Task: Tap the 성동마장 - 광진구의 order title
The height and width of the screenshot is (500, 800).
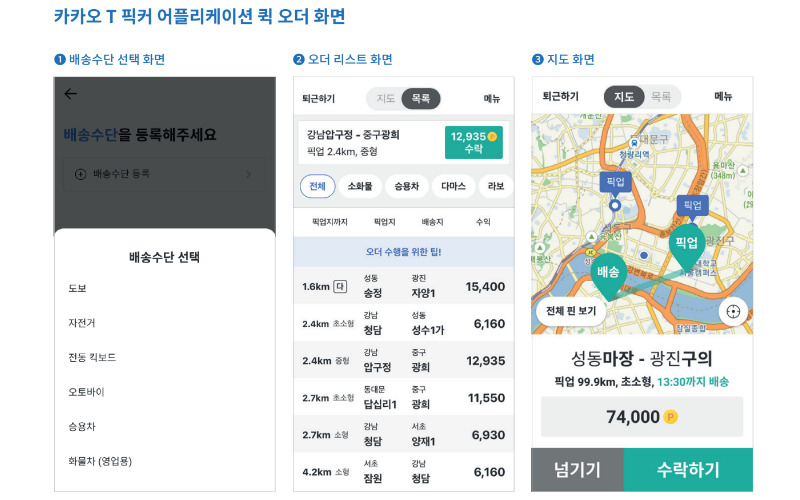Action: tap(642, 359)
